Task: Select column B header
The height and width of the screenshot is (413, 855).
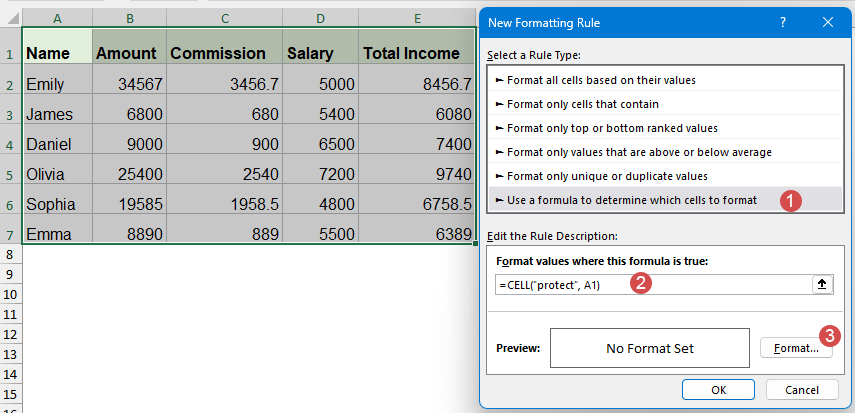Action: [129, 18]
